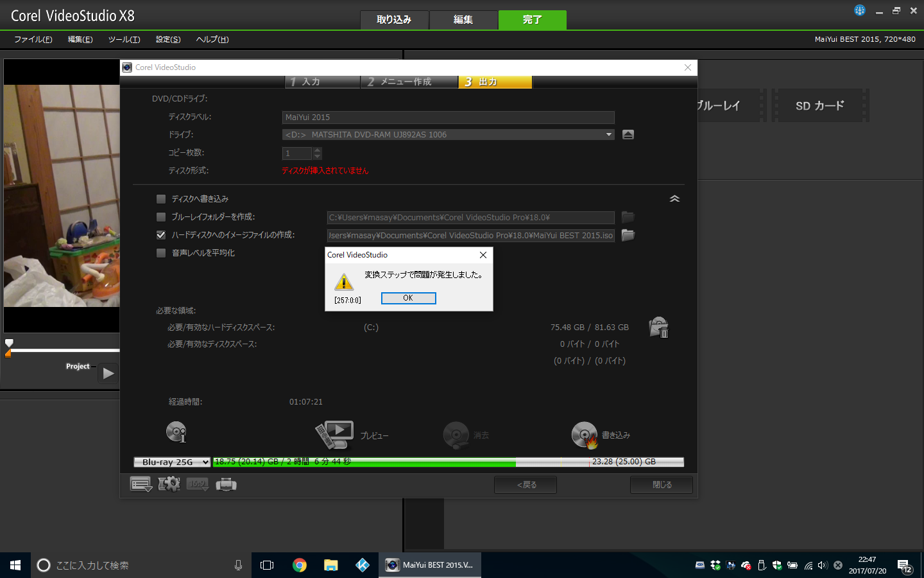Open the Blu-ray 25G disc size dropdown
The height and width of the screenshot is (578, 924).
pyautogui.click(x=172, y=462)
